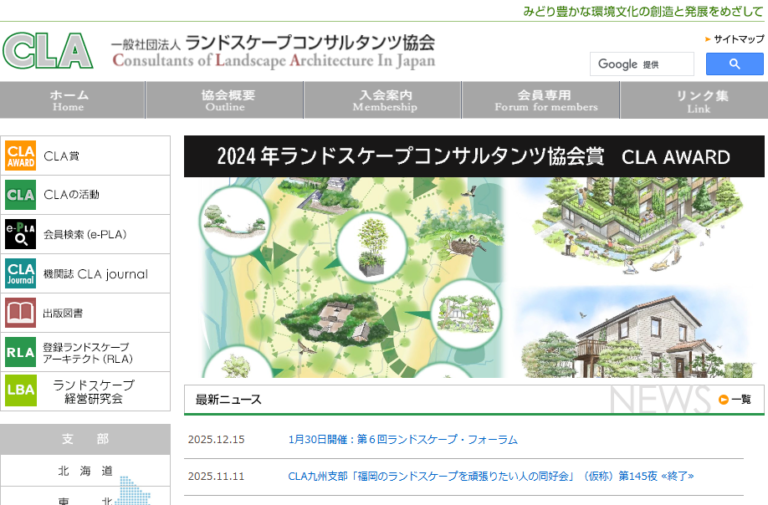768x505 pixels.
Task: Open the e-PLA member search icon
Action: click(21, 234)
